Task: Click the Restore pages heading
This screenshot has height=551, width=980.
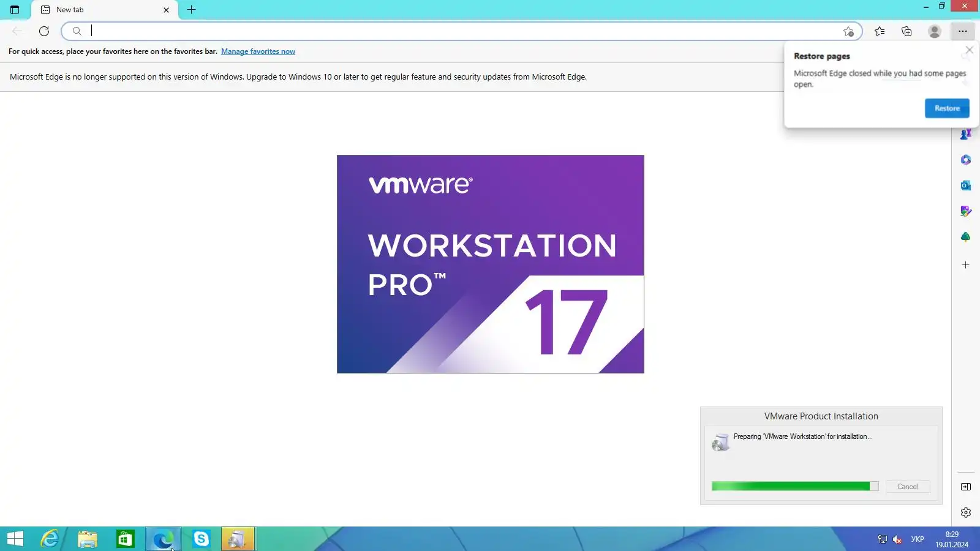Action: tap(822, 56)
